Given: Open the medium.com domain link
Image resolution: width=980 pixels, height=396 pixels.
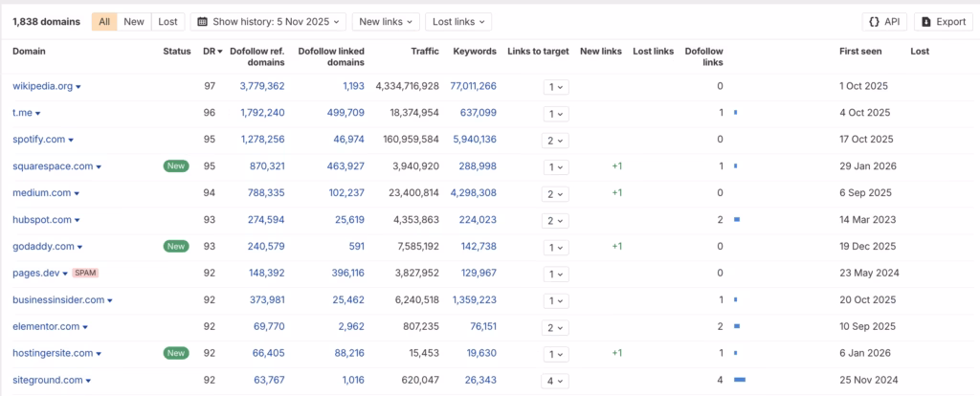Looking at the screenshot, I should tap(41, 193).
